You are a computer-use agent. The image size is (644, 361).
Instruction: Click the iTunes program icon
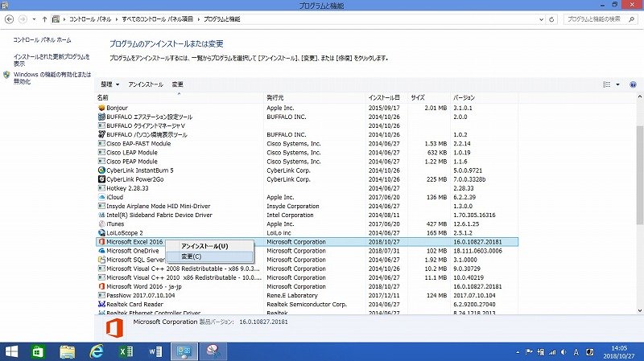tap(101, 224)
